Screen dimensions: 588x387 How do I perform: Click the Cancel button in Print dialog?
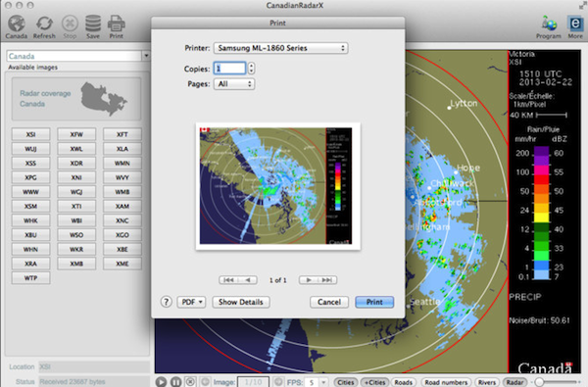(x=329, y=302)
